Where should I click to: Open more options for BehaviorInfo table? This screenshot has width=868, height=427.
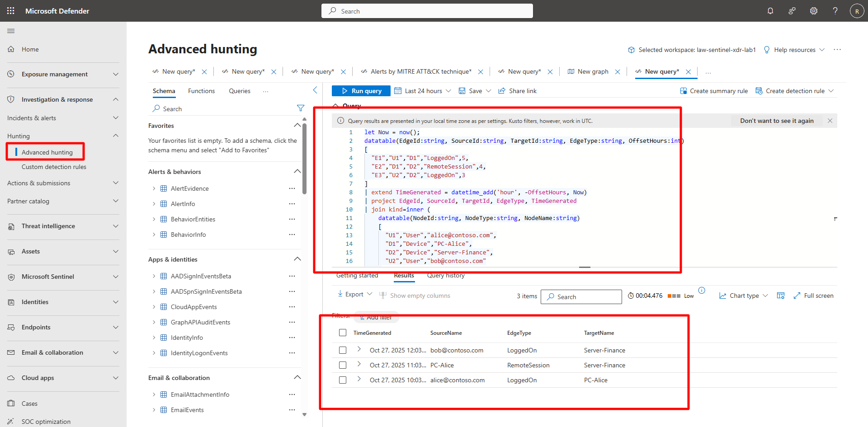point(292,235)
